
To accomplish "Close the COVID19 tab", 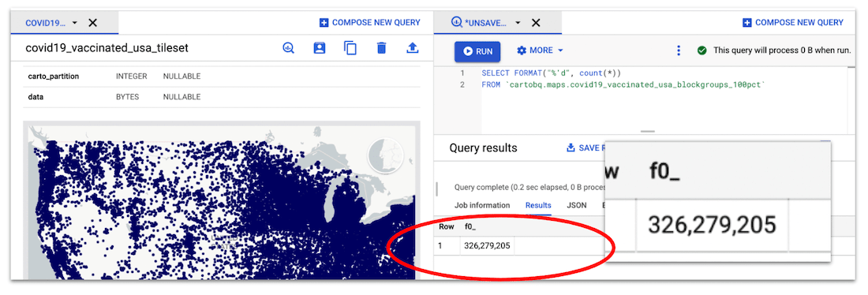I will click(93, 23).
